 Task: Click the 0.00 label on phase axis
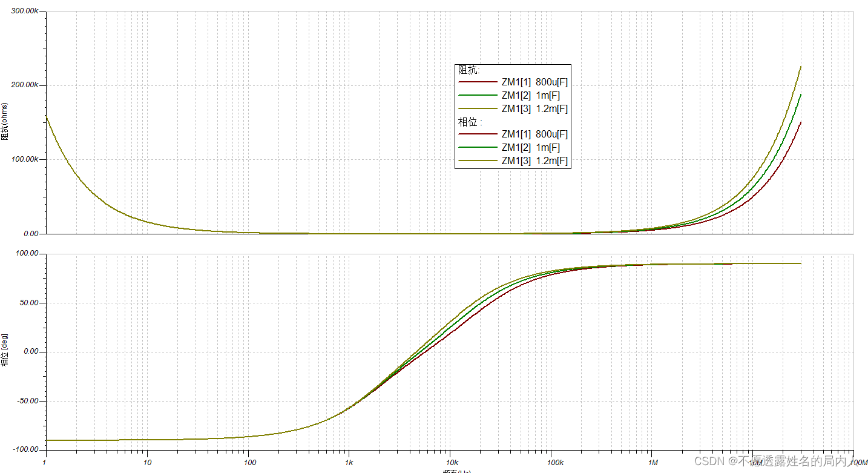31,352
